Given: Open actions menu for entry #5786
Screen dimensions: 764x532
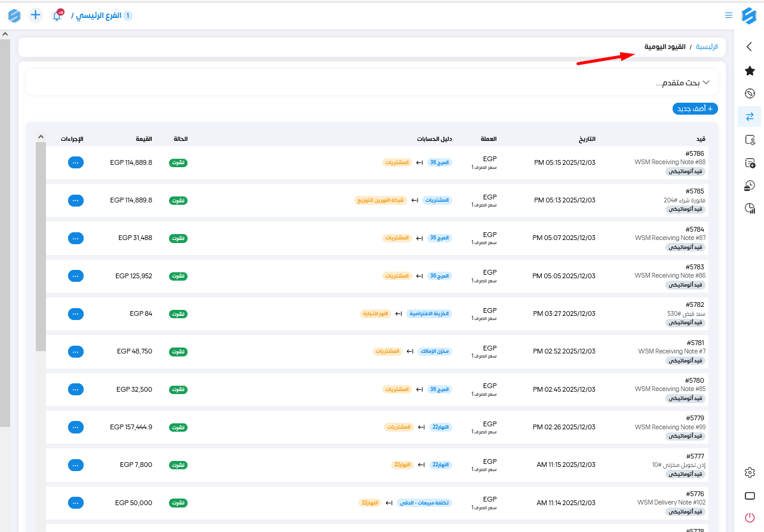Looking at the screenshot, I should coord(75,162).
